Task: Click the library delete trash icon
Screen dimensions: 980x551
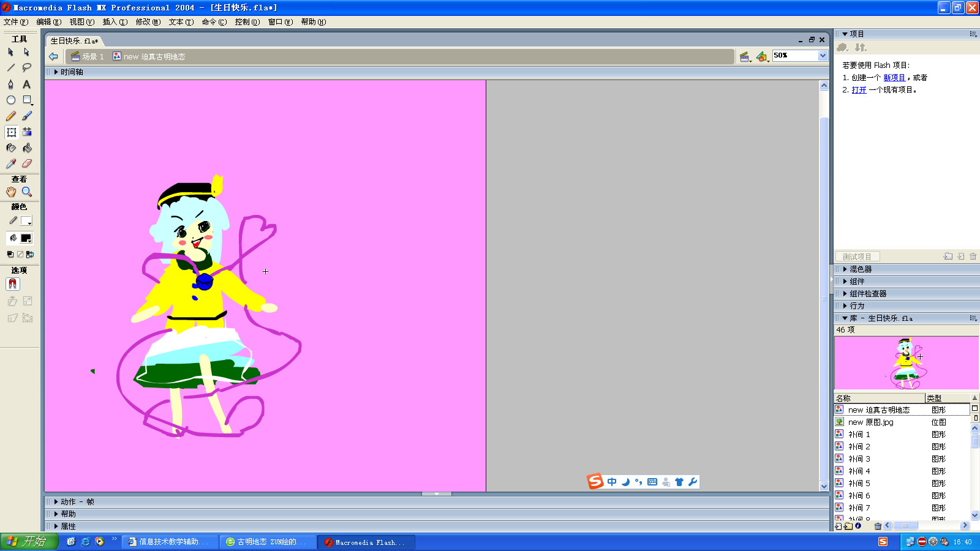Action: click(878, 526)
